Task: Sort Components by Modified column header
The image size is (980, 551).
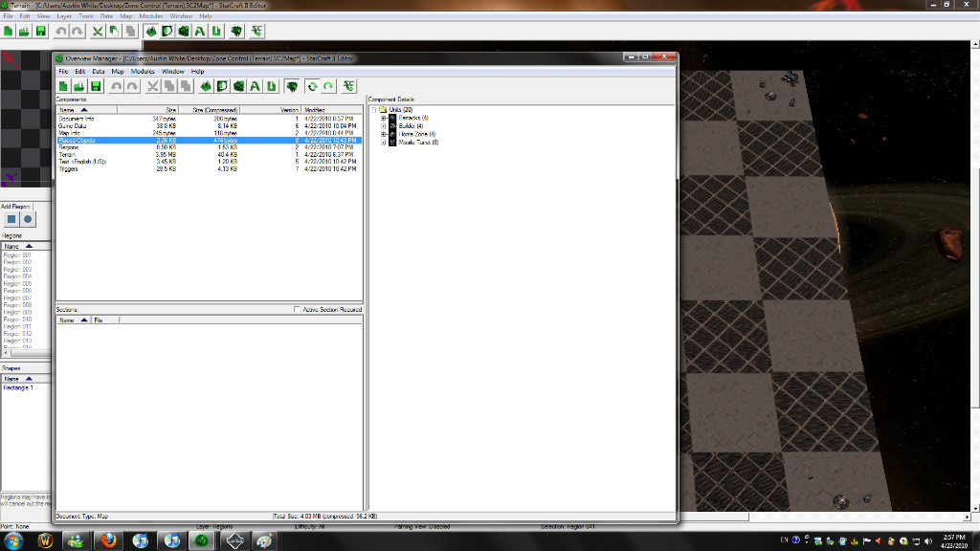Action: click(x=332, y=109)
